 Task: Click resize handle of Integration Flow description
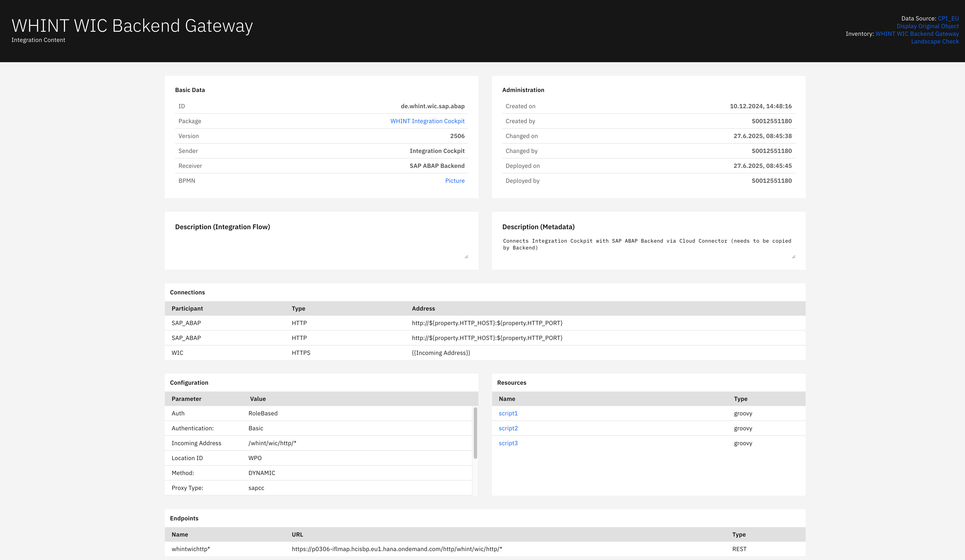pyautogui.click(x=466, y=257)
